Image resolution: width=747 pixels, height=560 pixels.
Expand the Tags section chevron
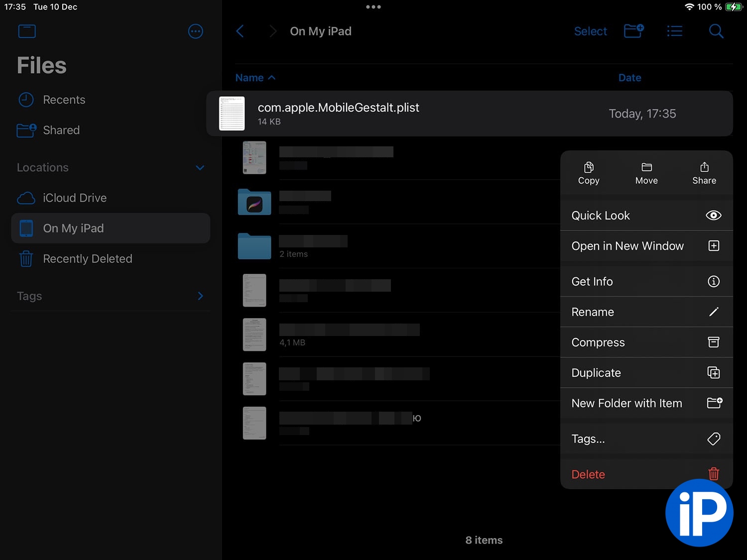click(x=200, y=296)
